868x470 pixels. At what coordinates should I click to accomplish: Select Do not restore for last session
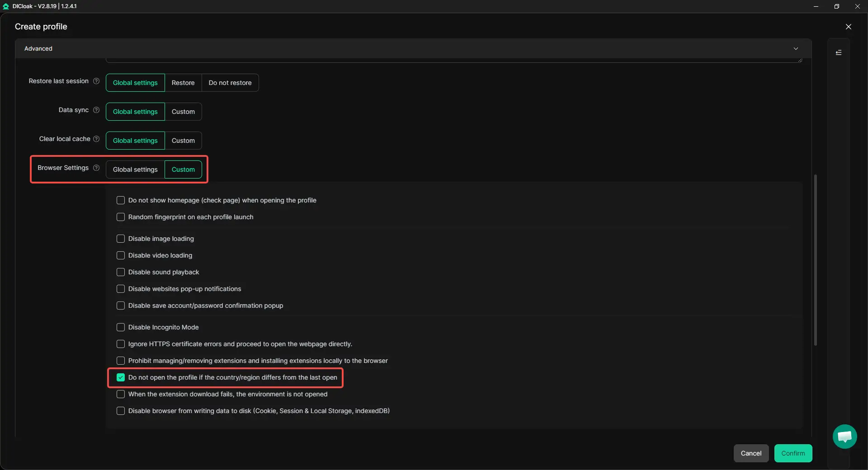point(230,83)
